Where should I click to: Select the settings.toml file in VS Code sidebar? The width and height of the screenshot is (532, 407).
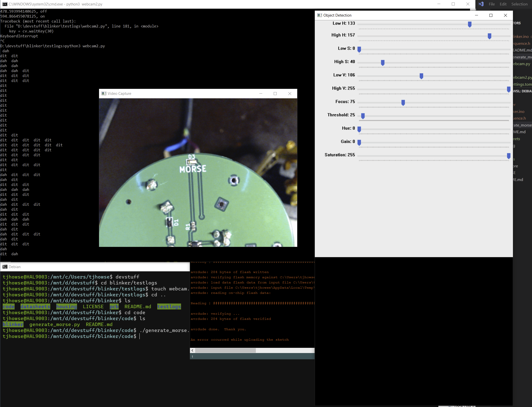pos(522,84)
